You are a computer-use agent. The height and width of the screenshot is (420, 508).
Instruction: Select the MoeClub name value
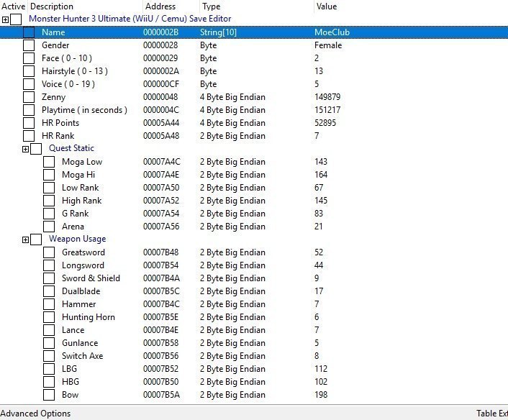[x=332, y=32]
